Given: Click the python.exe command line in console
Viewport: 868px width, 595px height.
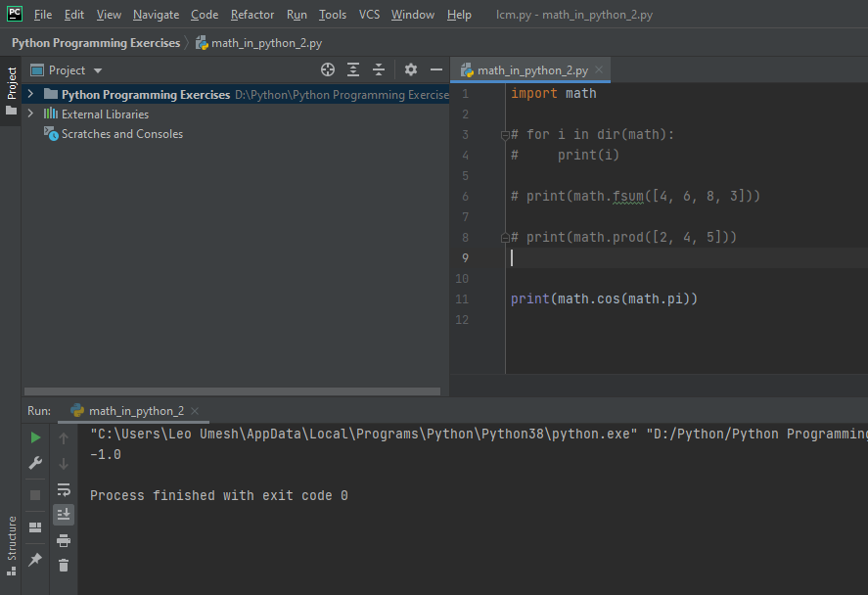Looking at the screenshot, I should tap(479, 434).
